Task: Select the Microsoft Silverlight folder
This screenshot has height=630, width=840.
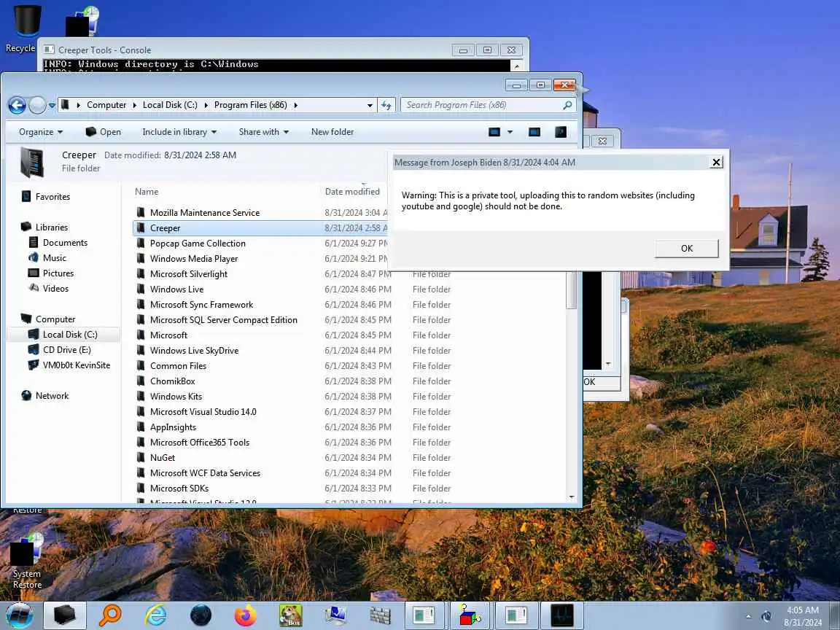Action: [189, 273]
